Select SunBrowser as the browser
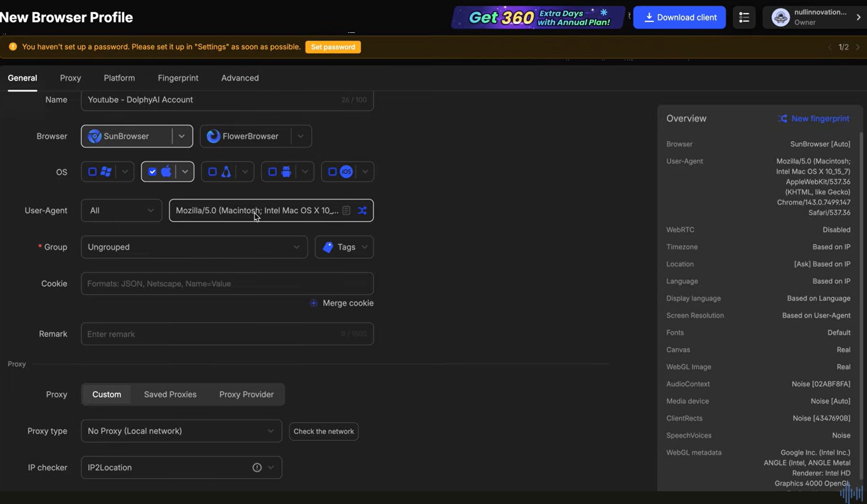The height and width of the screenshot is (504, 867). pyautogui.click(x=127, y=136)
